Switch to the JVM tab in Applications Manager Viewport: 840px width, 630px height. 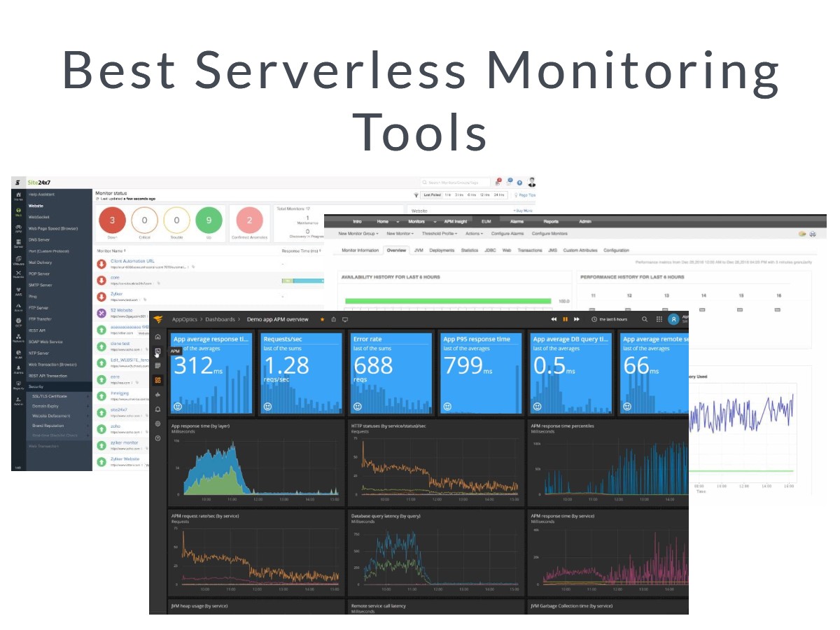(418, 251)
